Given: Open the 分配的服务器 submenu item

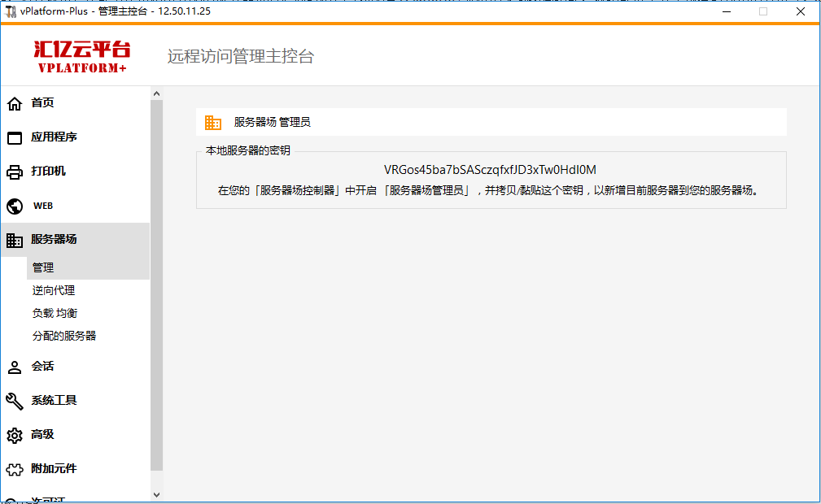Looking at the screenshot, I should 64,336.
